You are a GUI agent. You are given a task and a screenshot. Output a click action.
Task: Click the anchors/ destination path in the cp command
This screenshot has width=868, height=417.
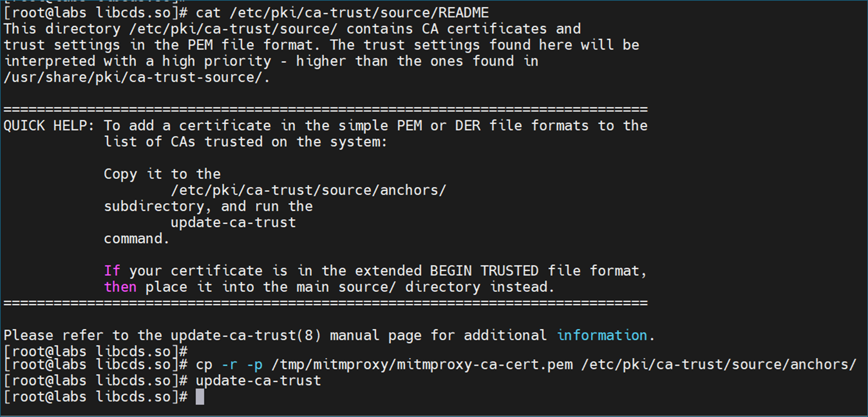coord(719,365)
